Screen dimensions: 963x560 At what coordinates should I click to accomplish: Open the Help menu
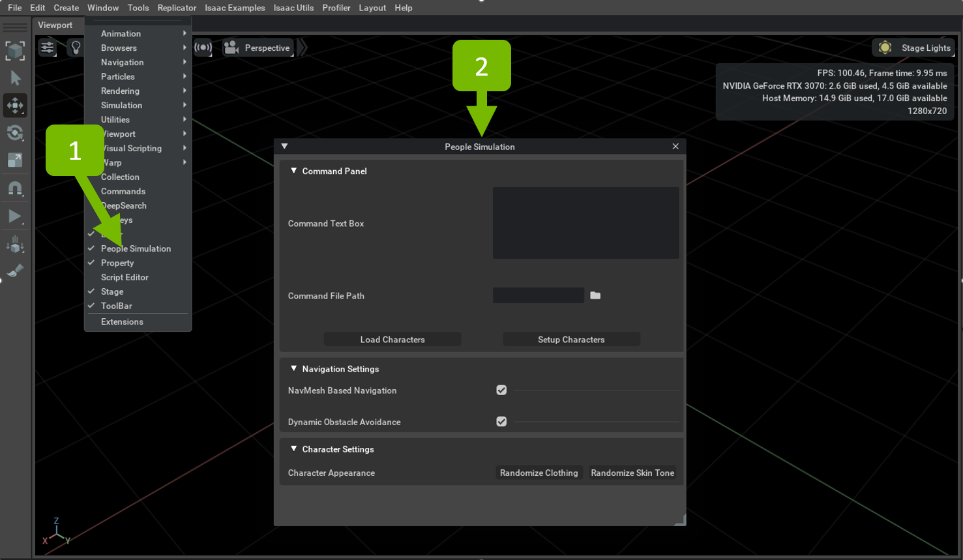[404, 8]
